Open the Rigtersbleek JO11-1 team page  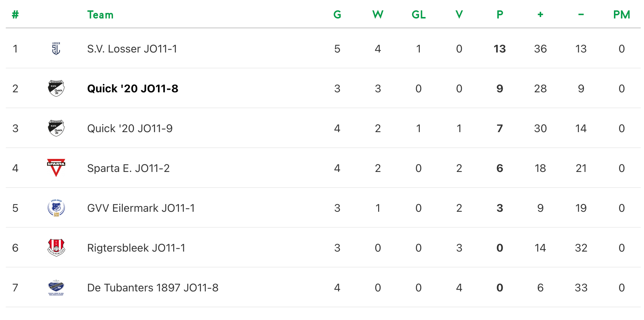point(136,248)
